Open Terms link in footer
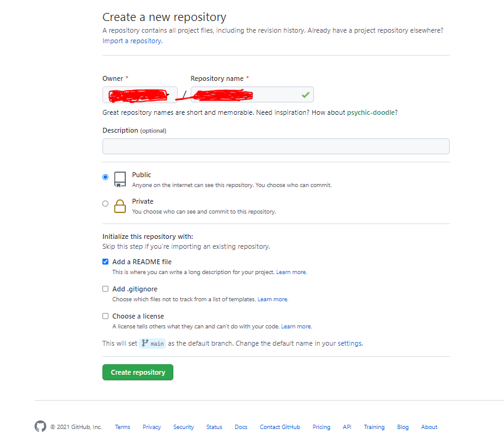504x442 pixels. click(123, 427)
